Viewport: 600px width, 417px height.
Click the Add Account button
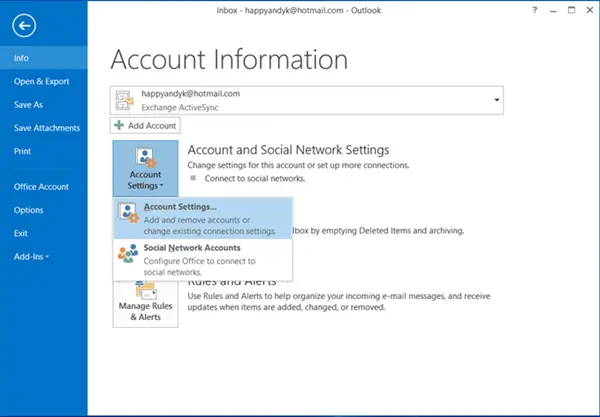tap(145, 125)
